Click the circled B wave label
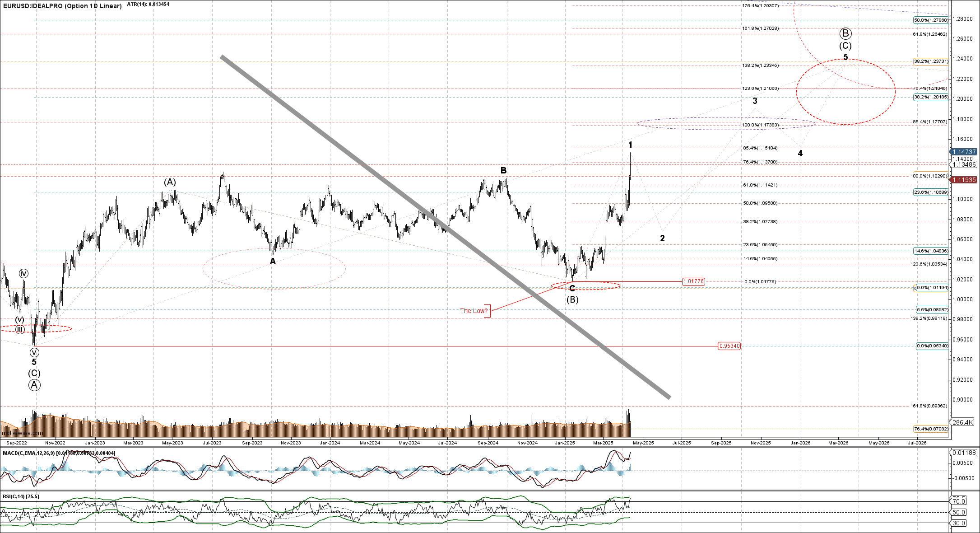 845,33
